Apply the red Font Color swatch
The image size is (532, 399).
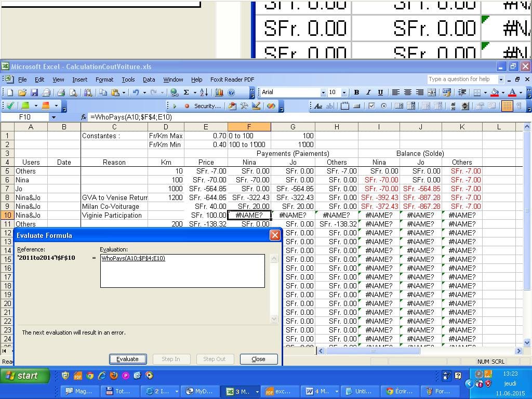click(512, 92)
